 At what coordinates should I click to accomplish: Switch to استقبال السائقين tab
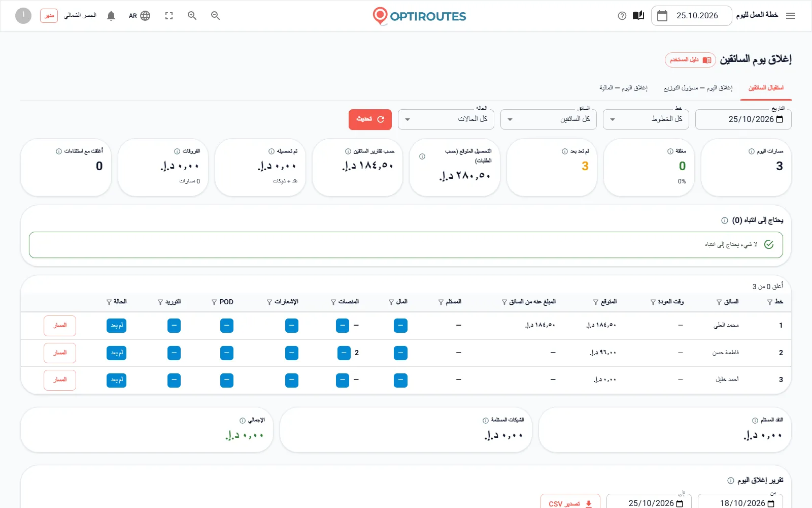point(766,88)
